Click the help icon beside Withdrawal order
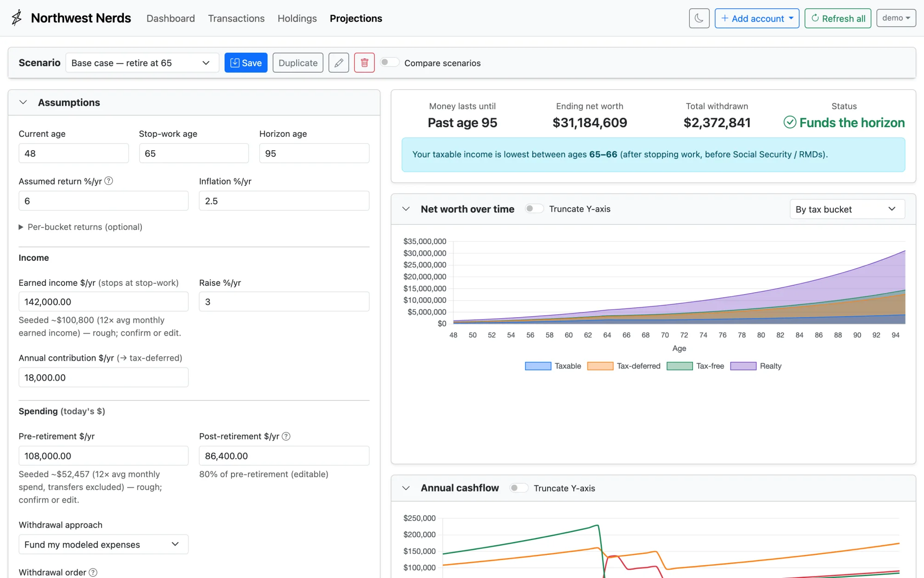Image resolution: width=924 pixels, height=578 pixels. (93, 572)
